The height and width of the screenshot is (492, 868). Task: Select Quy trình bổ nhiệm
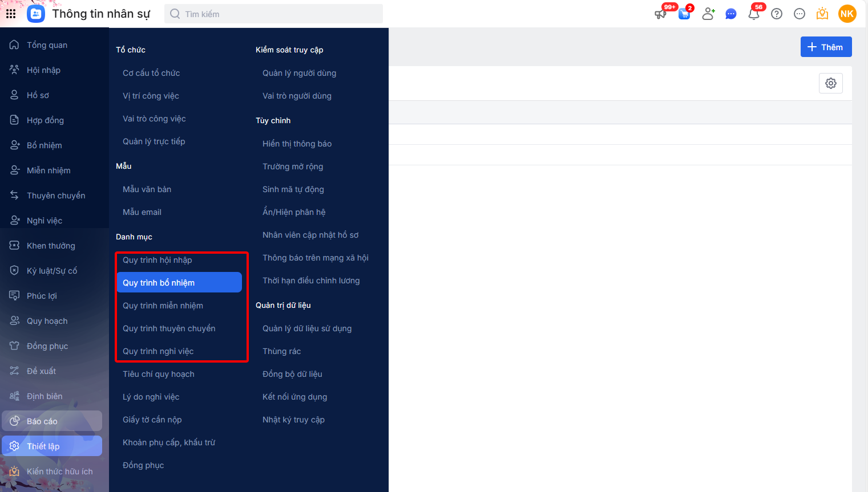[x=179, y=282]
